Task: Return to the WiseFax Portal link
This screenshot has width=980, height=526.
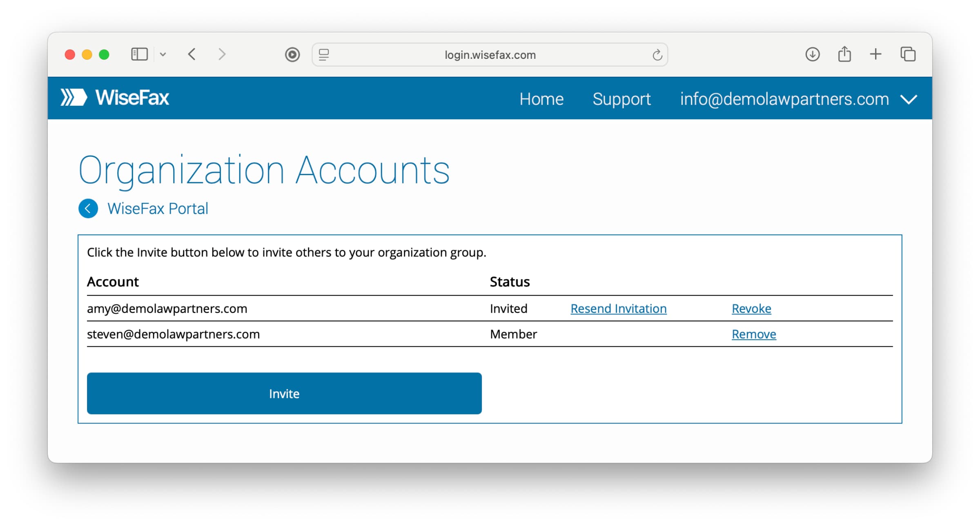Action: 158,209
